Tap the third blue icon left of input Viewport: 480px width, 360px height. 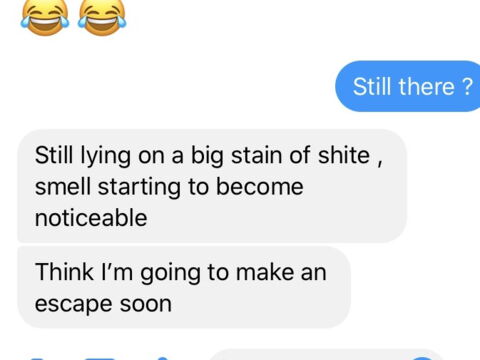tap(164, 358)
